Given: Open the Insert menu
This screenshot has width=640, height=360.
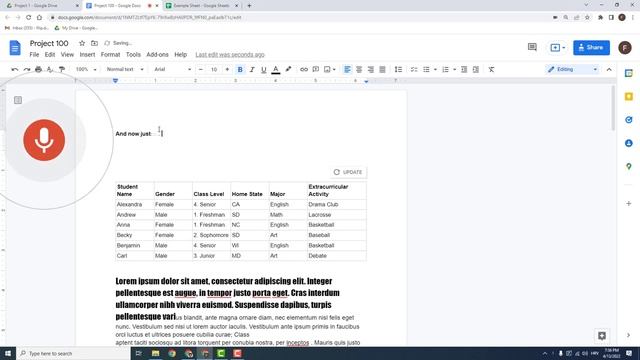Looking at the screenshot, I should pos(87,54).
